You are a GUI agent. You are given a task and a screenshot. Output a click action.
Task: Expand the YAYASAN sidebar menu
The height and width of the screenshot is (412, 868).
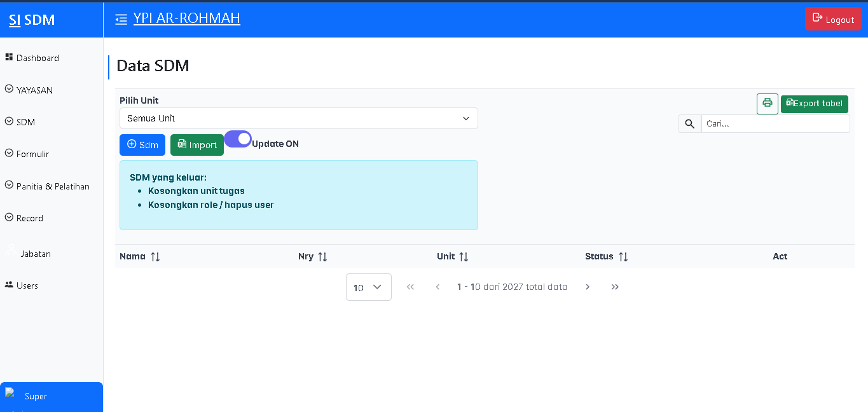[34, 90]
